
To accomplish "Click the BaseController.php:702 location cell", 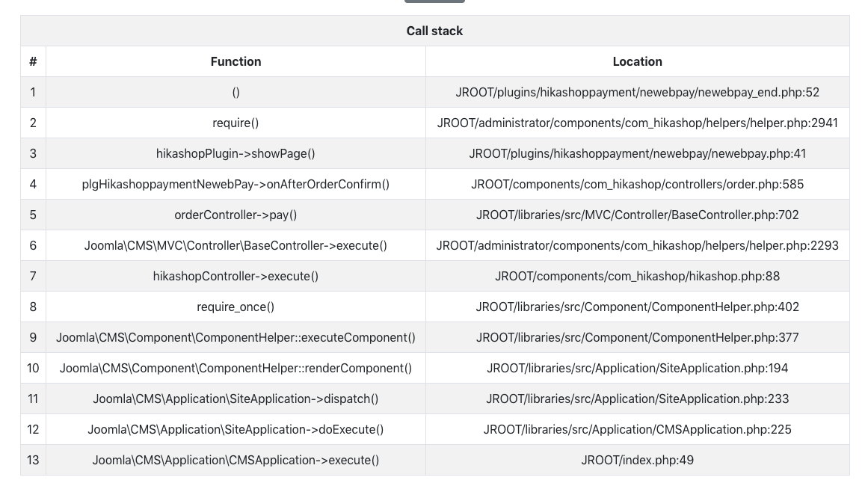I will click(637, 215).
